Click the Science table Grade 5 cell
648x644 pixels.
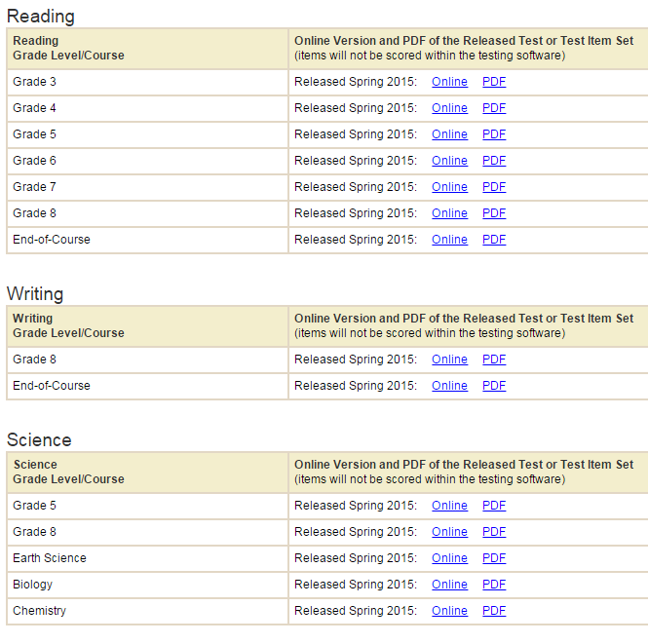[x=147, y=506]
